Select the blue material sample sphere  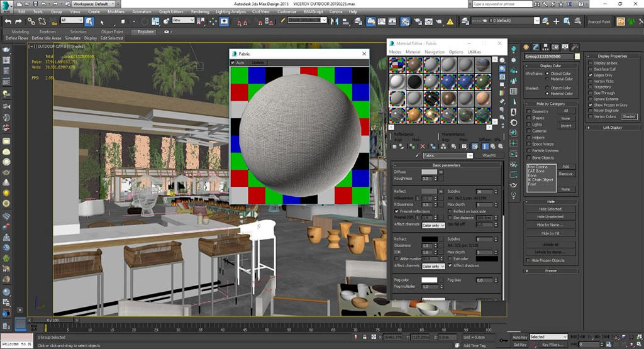tap(447, 82)
